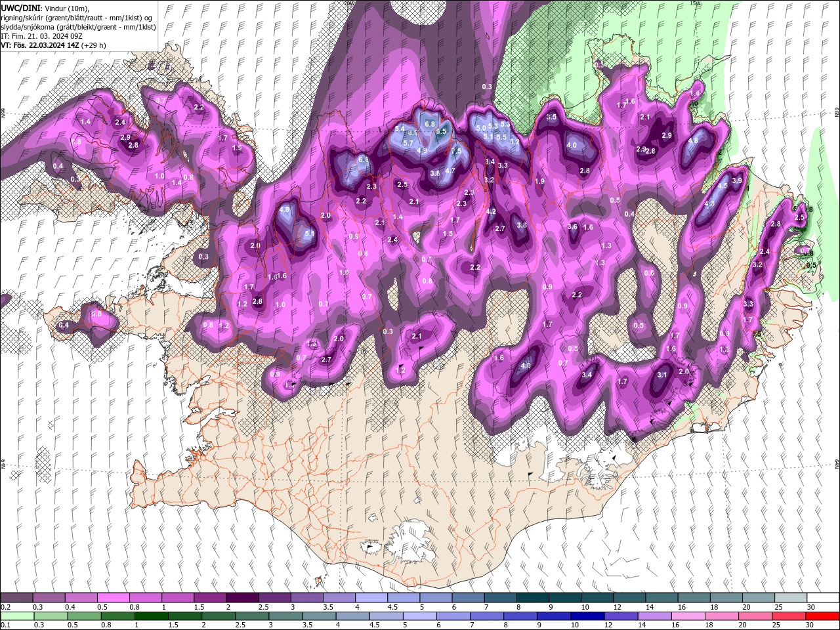Click the 3.1 snowfall value on the map

662,375
